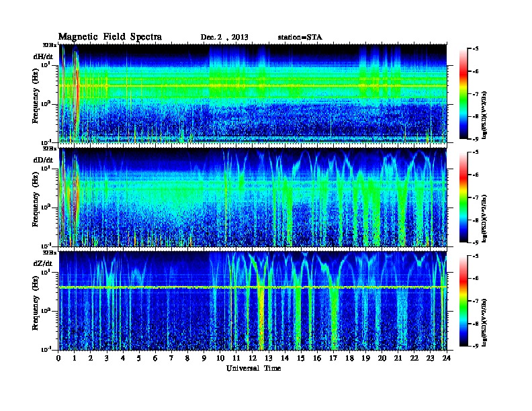Click the "6" hour tick label
This screenshot has height=411, width=532.
155,359
